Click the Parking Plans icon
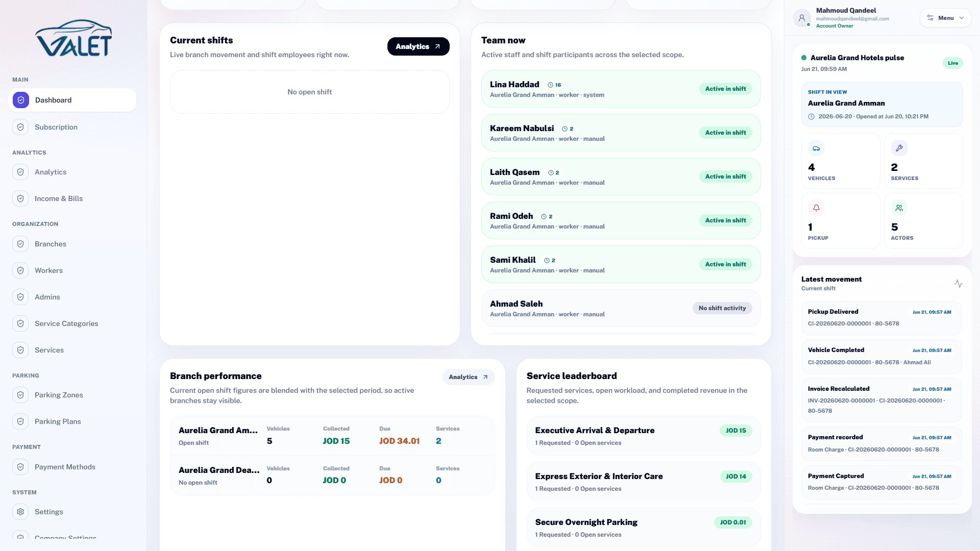This screenshot has height=551, width=980. (20, 421)
